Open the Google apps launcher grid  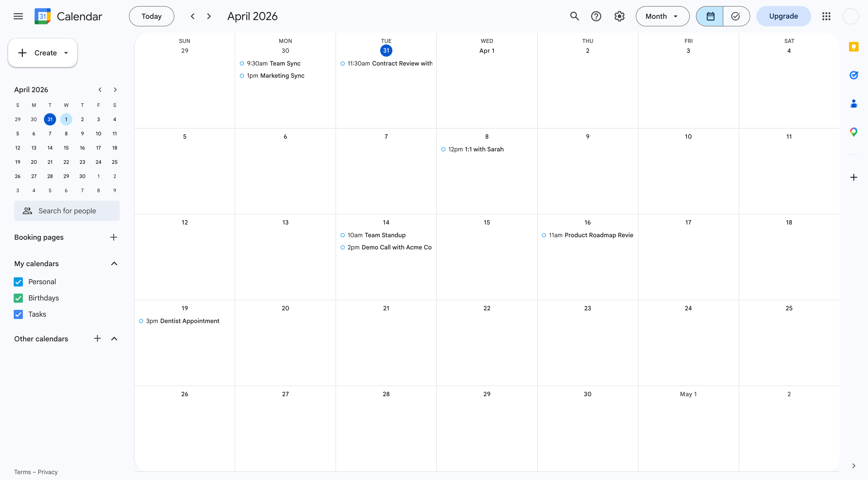(826, 16)
